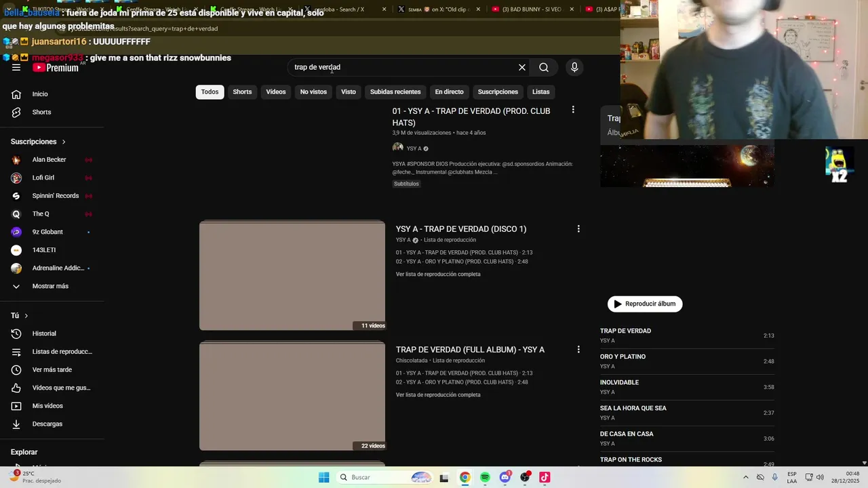The height and width of the screenshot is (488, 868).
Task: Open the Windows Start button
Action: 324,477
